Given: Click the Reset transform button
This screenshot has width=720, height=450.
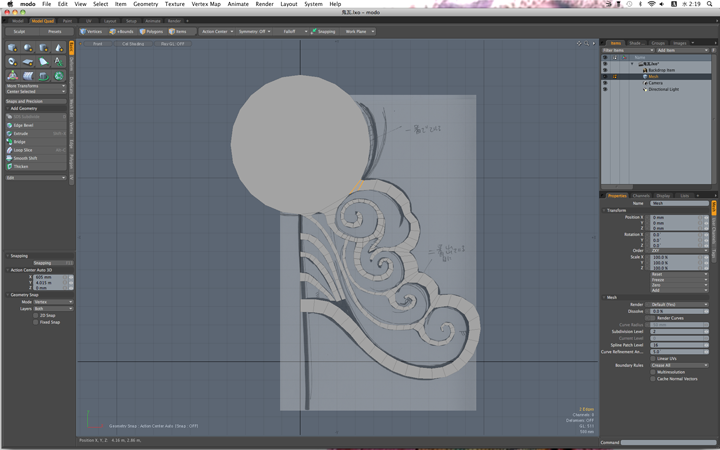Looking at the screenshot, I should [x=680, y=274].
